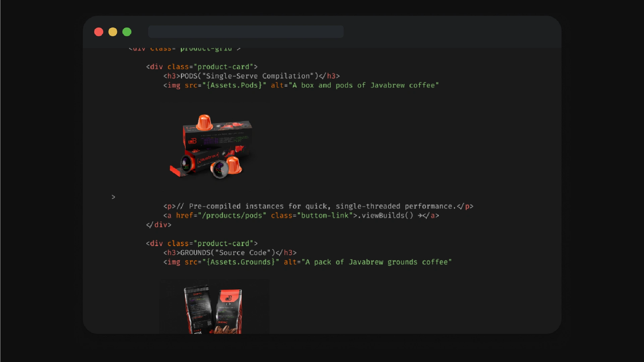Click the arrow after .viewBuilds()
644x362 pixels.
420,216
